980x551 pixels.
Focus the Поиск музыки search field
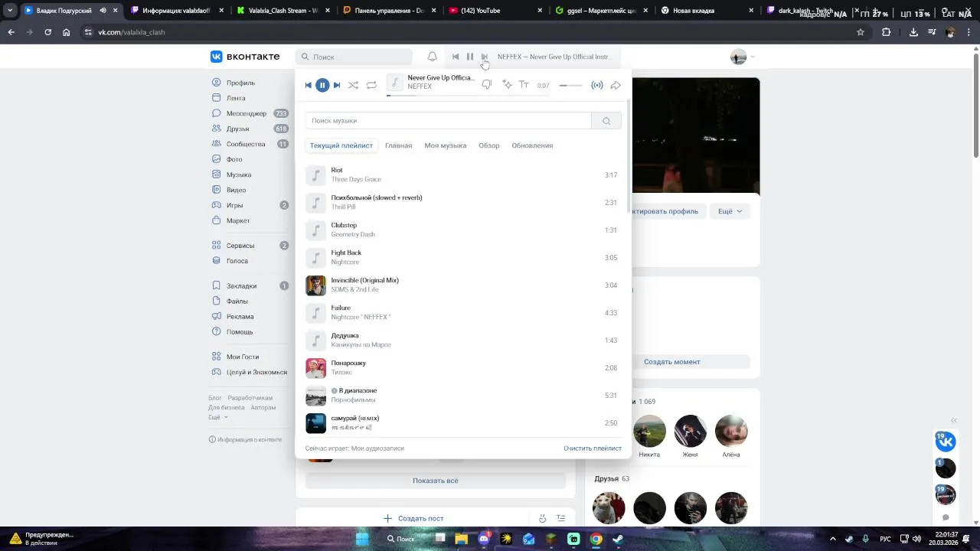coord(448,121)
